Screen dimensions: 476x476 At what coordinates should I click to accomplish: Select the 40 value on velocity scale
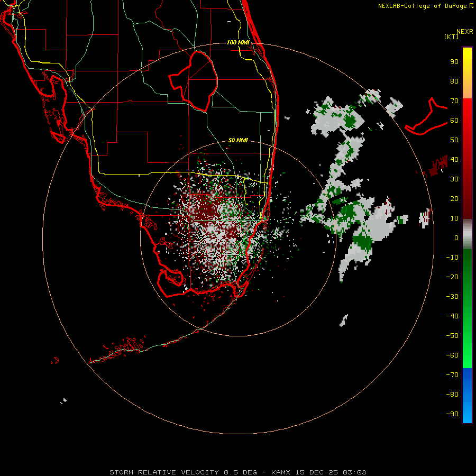(x=454, y=159)
